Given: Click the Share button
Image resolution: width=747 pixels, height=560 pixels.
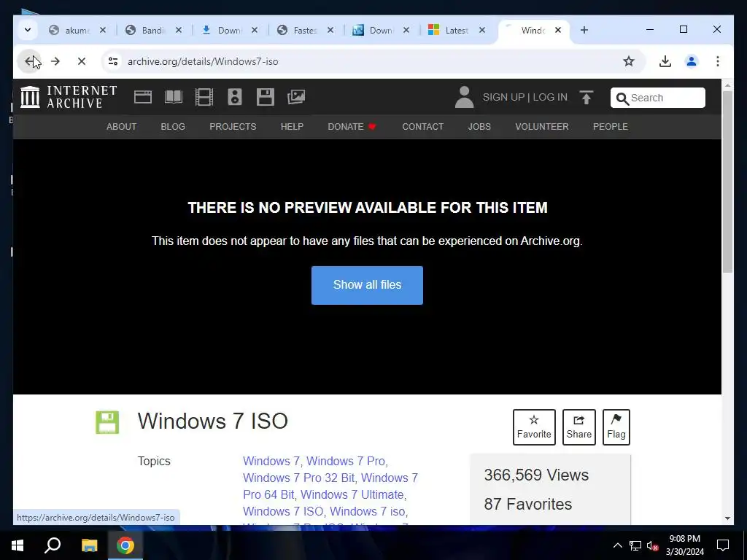Looking at the screenshot, I should click(x=578, y=427).
